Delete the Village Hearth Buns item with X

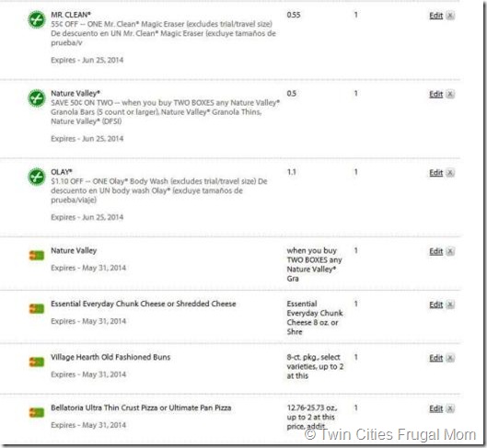tap(450, 358)
